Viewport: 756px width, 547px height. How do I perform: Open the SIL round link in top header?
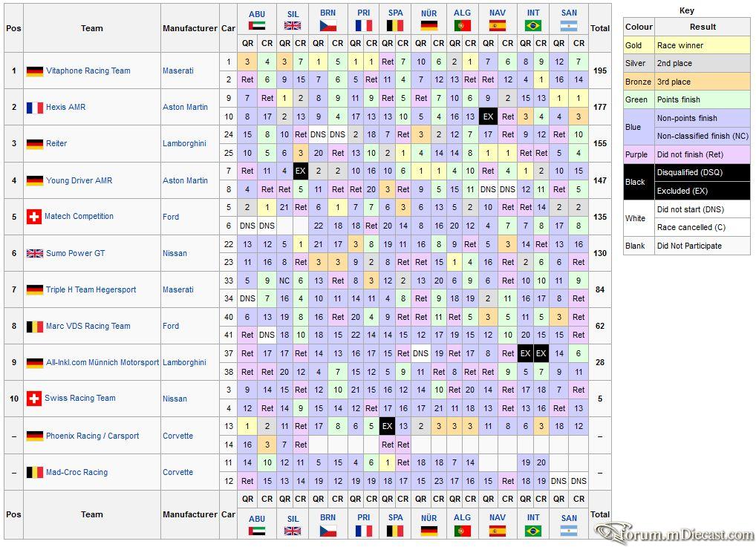pyautogui.click(x=293, y=14)
